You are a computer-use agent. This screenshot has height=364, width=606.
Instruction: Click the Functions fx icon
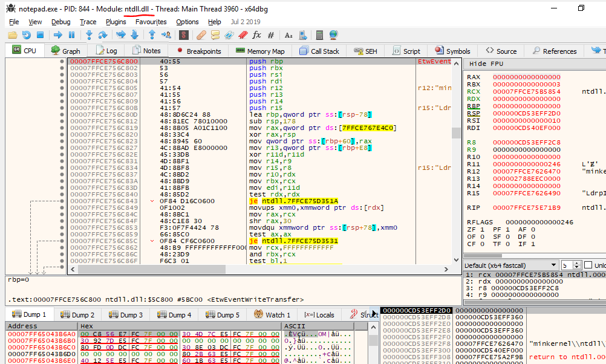pyautogui.click(x=256, y=35)
